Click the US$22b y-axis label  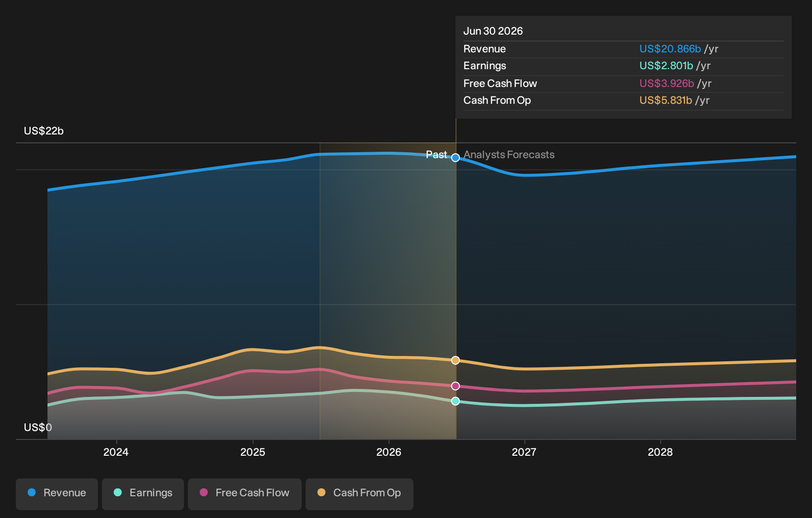coord(44,131)
